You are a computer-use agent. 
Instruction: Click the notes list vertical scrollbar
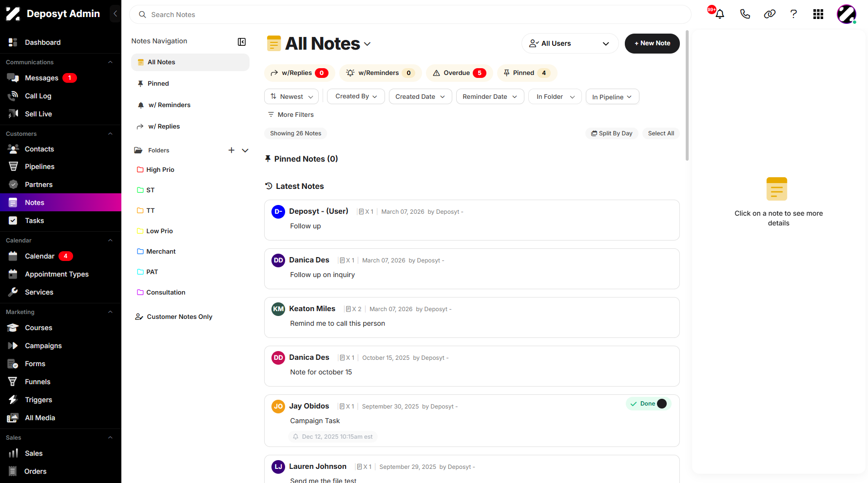(x=687, y=95)
